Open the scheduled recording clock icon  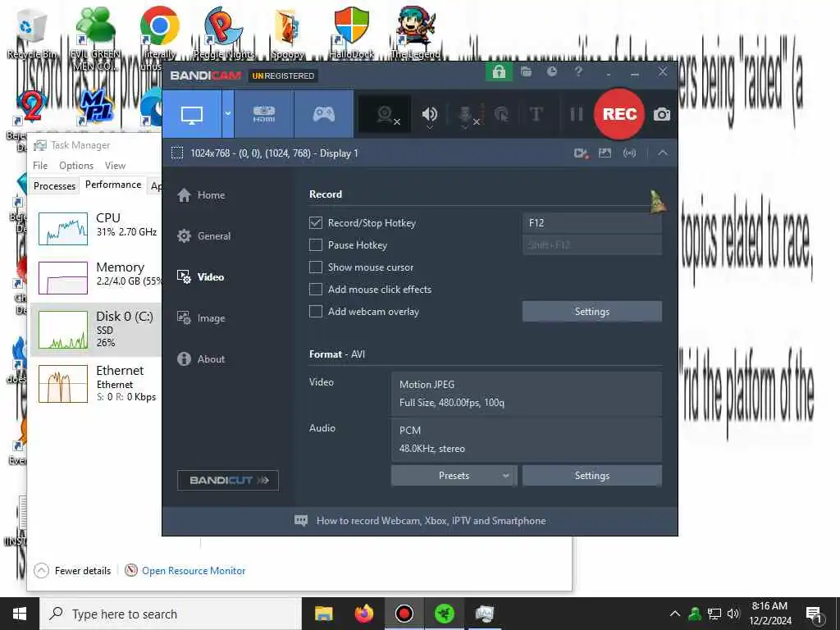[x=552, y=72]
